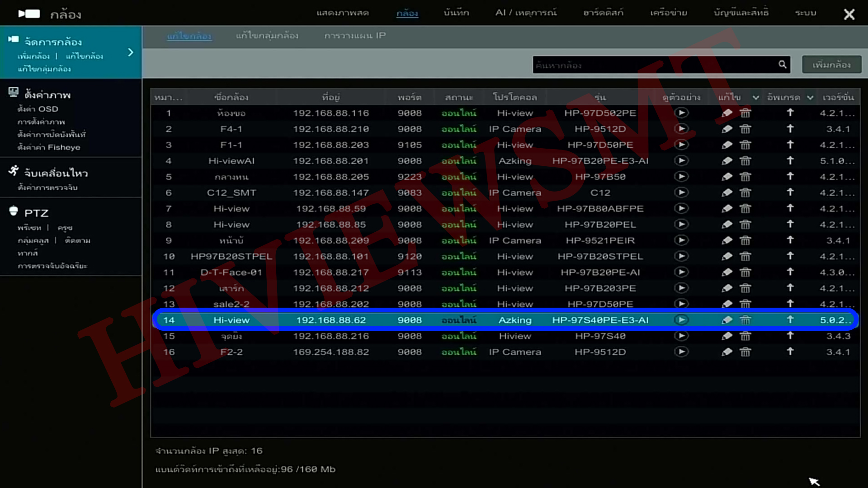
Task: Play preview for selected camera row 14
Action: coord(681,320)
